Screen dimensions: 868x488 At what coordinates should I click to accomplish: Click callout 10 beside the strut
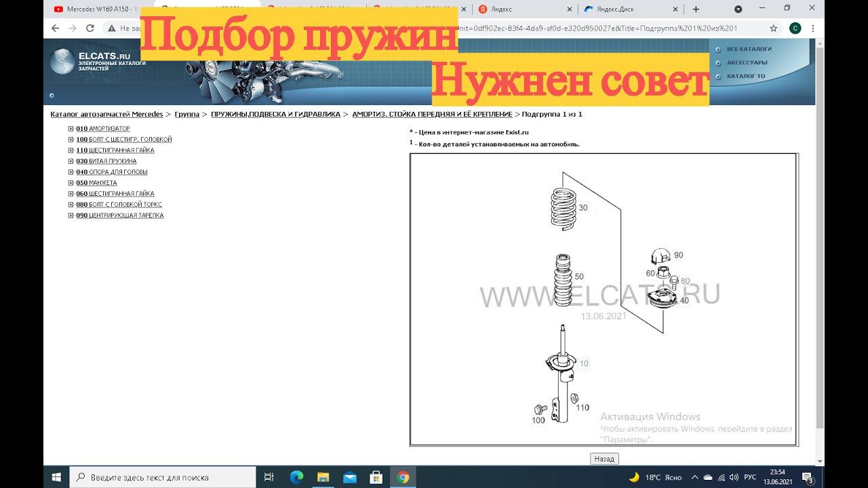tap(584, 364)
